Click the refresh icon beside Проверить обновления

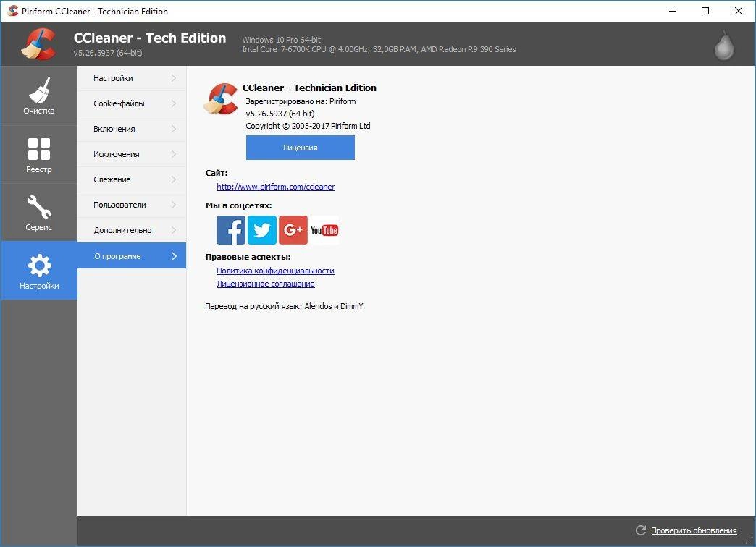point(641,530)
